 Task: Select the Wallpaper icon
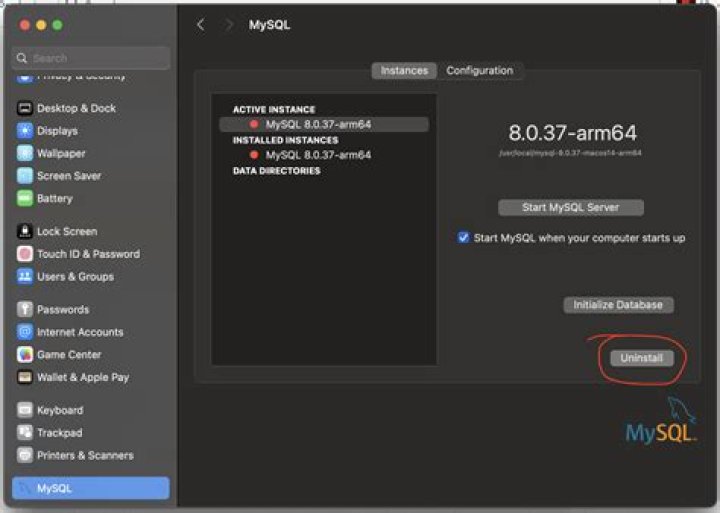click(25, 153)
